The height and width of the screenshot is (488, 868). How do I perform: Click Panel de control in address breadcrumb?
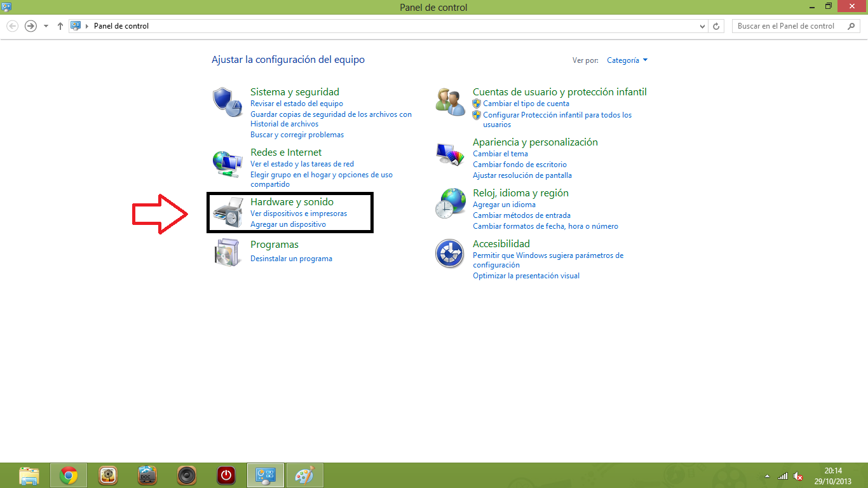tap(121, 26)
